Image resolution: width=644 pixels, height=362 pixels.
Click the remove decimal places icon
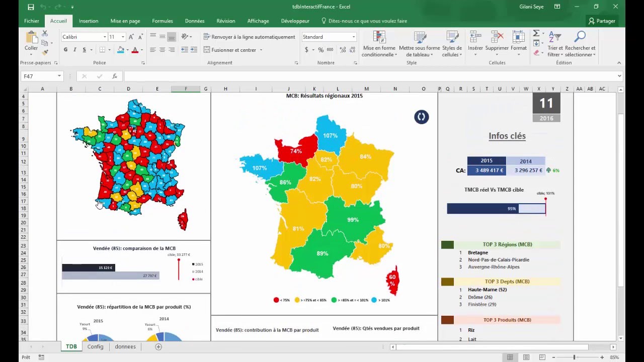(x=352, y=50)
